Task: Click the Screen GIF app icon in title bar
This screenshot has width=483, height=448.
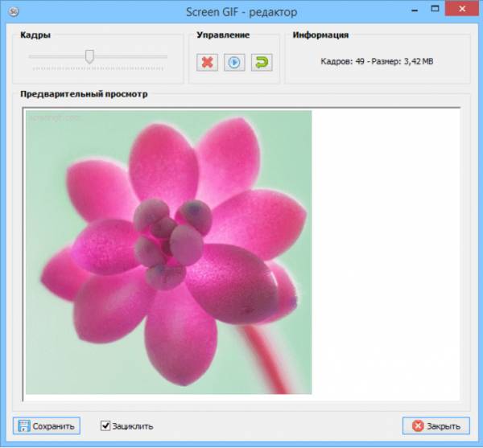Action: click(10, 8)
